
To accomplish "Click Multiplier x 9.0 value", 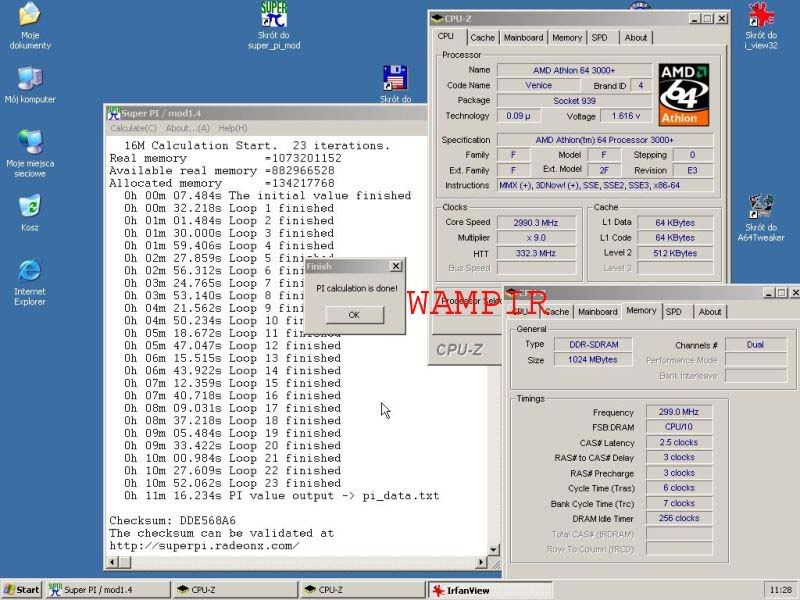I will [536, 238].
